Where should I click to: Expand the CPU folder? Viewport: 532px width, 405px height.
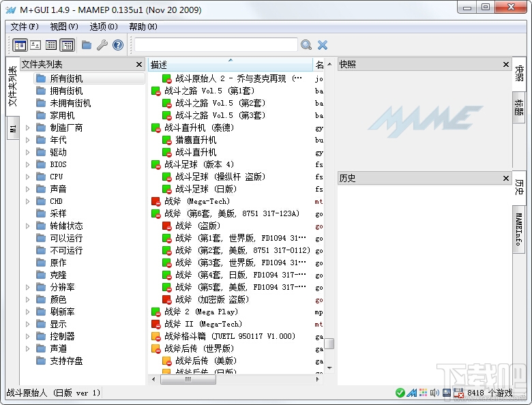click(x=28, y=177)
